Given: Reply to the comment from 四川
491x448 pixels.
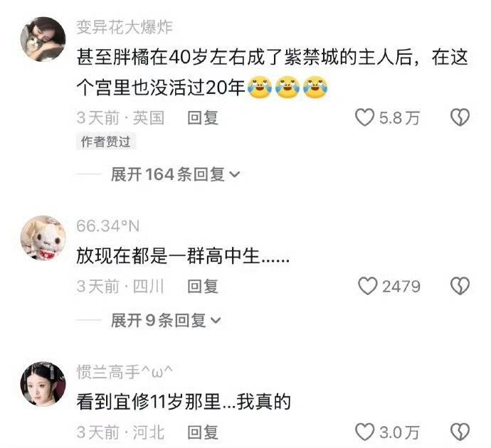Looking at the screenshot, I should [203, 287].
